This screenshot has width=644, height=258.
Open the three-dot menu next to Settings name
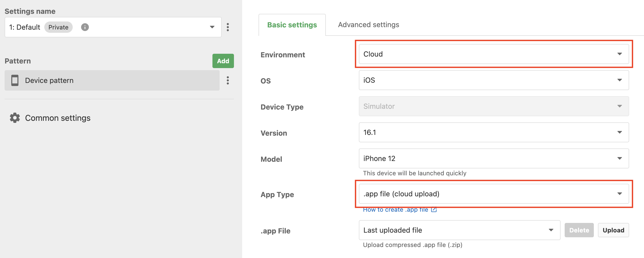coord(228,27)
